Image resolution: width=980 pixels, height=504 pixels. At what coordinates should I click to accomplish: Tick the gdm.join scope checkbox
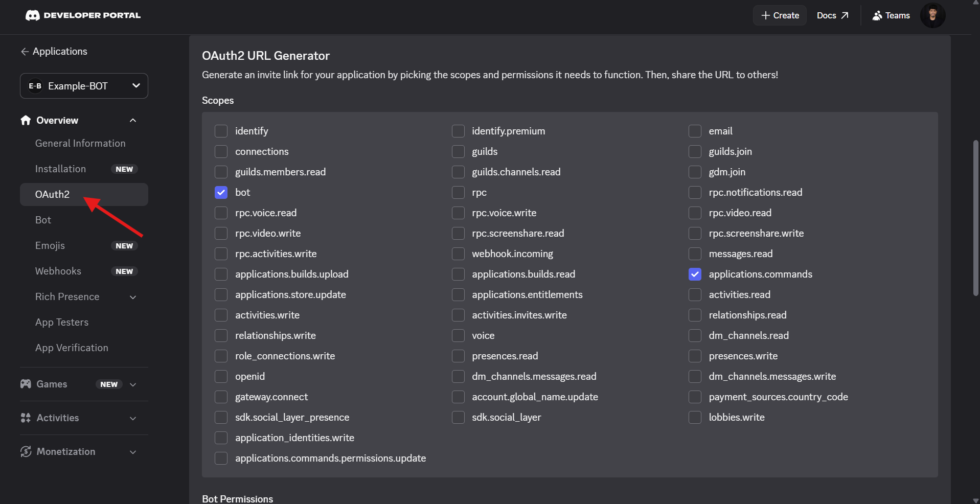click(695, 172)
